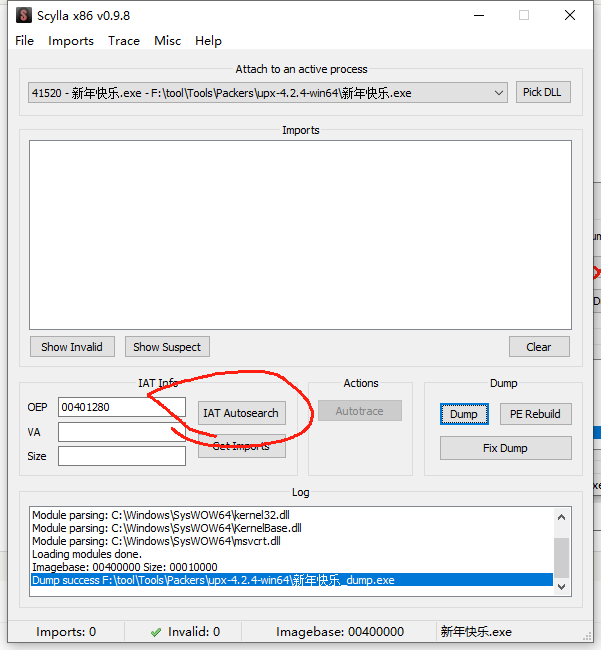The height and width of the screenshot is (650, 601).
Task: Select log line parsing KernelBase.dll
Action: (292, 528)
